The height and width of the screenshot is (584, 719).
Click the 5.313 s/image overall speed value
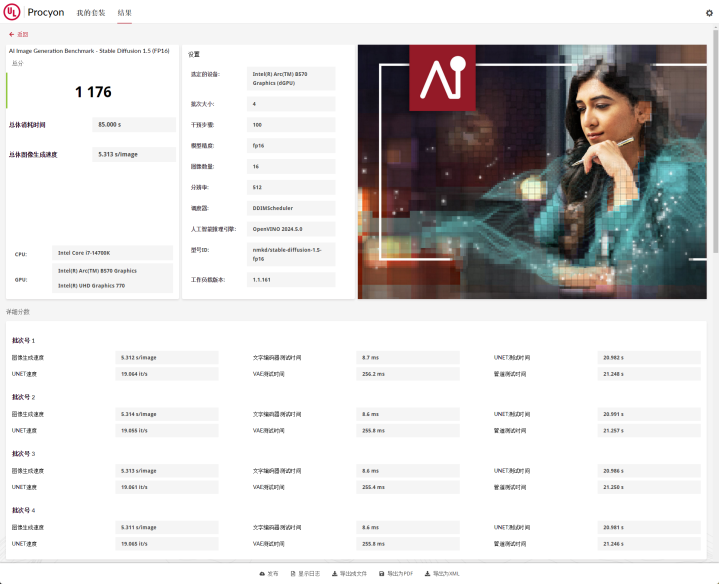tap(134, 154)
